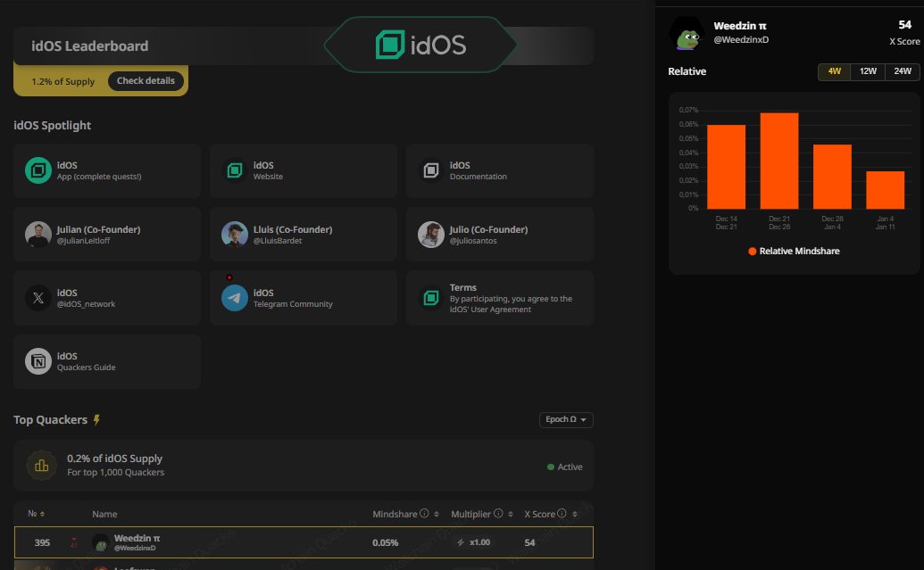Click the podium icon beside idOS Supply
This screenshot has width=924, height=570.
pyautogui.click(x=42, y=466)
